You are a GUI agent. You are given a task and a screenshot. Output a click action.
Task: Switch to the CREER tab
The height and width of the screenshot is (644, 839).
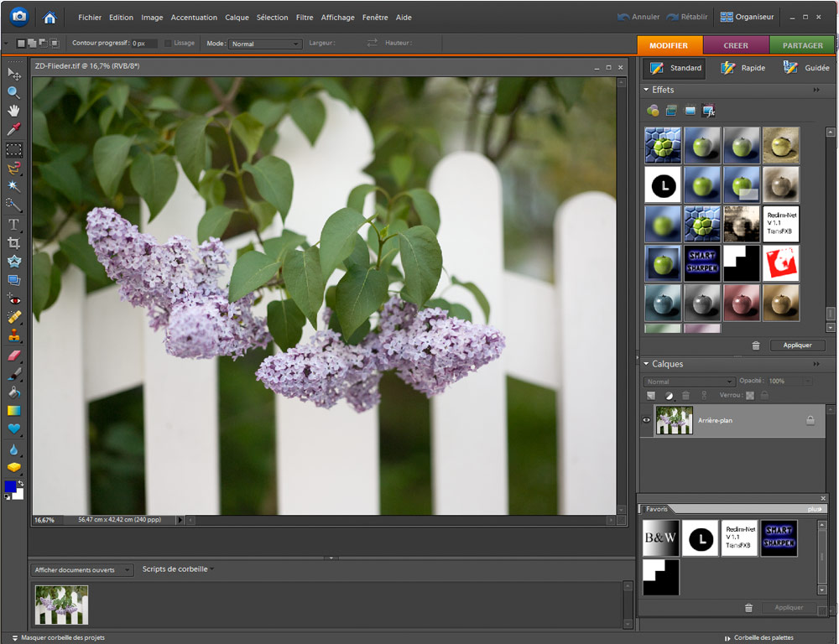click(736, 45)
